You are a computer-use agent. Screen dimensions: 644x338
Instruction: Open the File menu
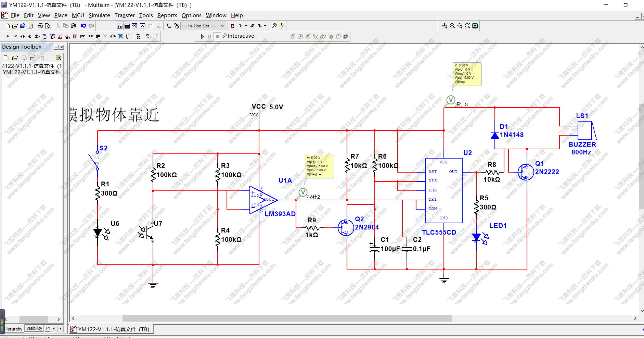point(15,15)
